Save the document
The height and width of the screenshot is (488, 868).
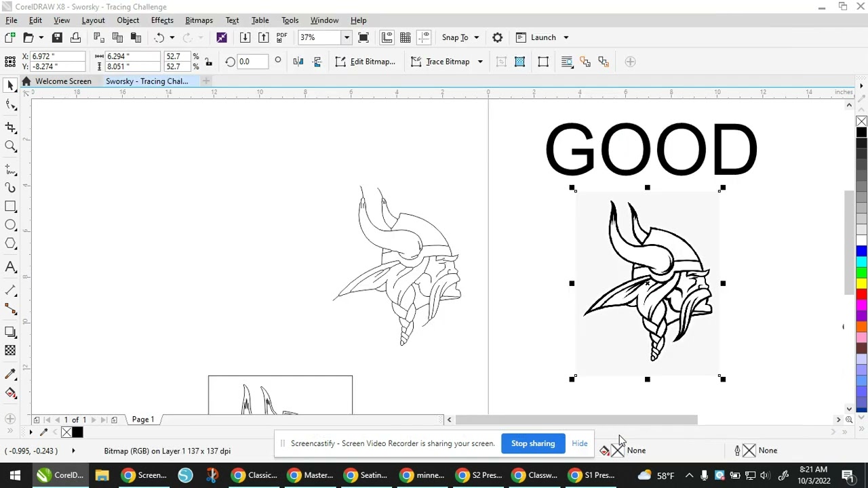pyautogui.click(x=57, y=37)
